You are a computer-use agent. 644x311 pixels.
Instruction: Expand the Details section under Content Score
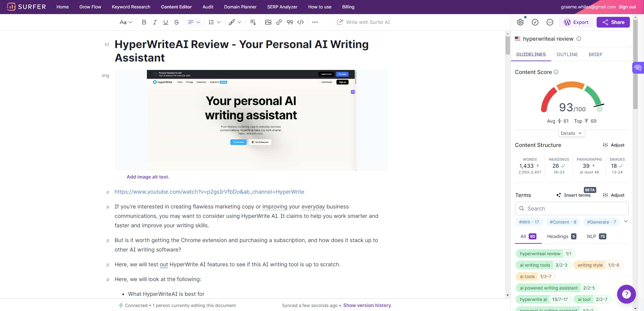tap(571, 133)
